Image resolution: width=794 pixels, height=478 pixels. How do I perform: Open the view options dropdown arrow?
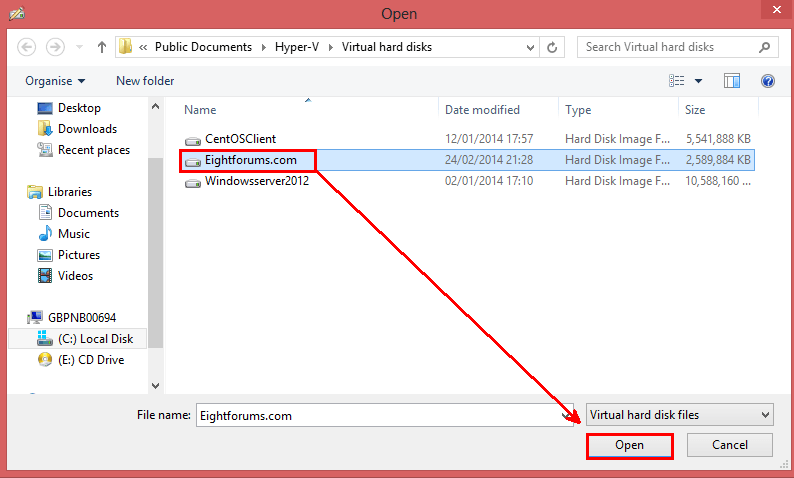tap(699, 81)
